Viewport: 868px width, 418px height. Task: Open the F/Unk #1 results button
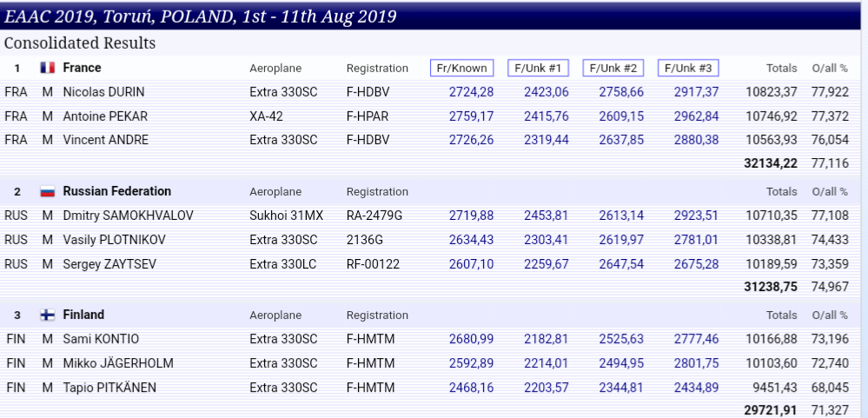[x=538, y=68]
